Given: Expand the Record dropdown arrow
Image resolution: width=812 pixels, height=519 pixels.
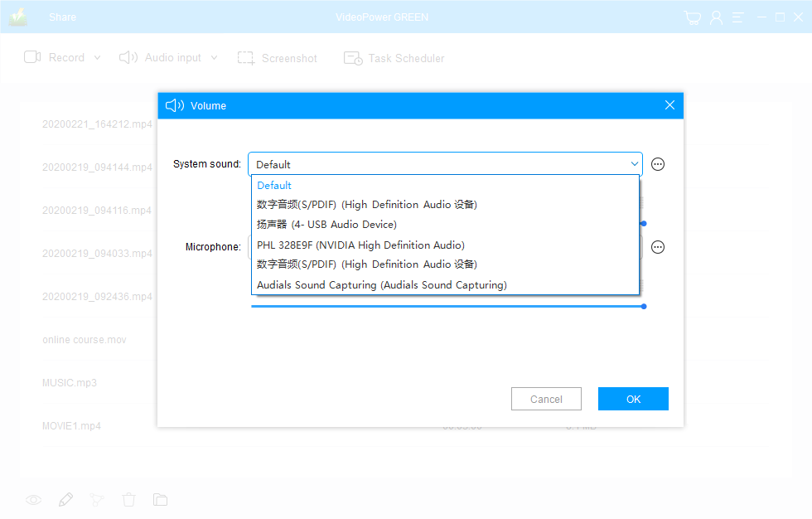Looking at the screenshot, I should (97, 58).
